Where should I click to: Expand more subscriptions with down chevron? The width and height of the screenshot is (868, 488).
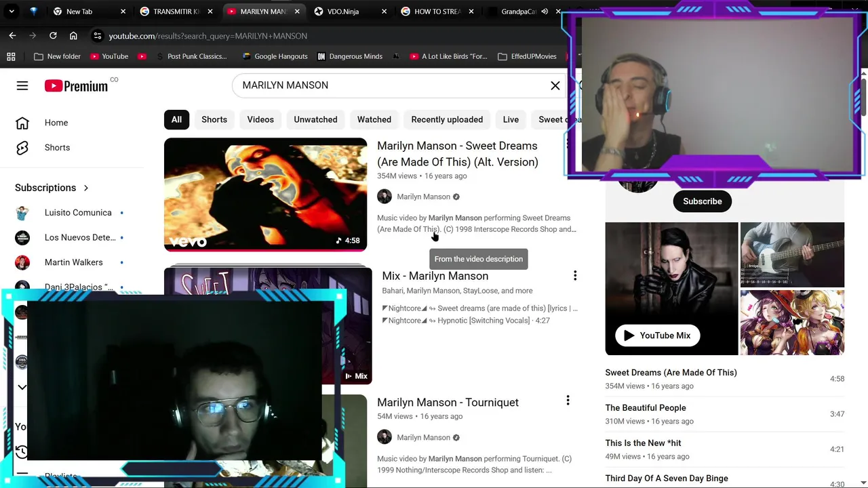tap(22, 387)
